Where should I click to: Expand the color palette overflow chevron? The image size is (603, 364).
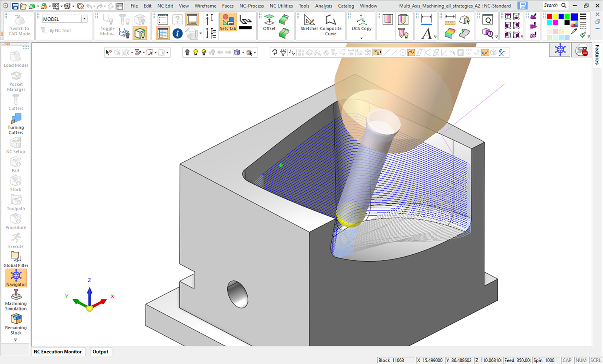point(589,37)
